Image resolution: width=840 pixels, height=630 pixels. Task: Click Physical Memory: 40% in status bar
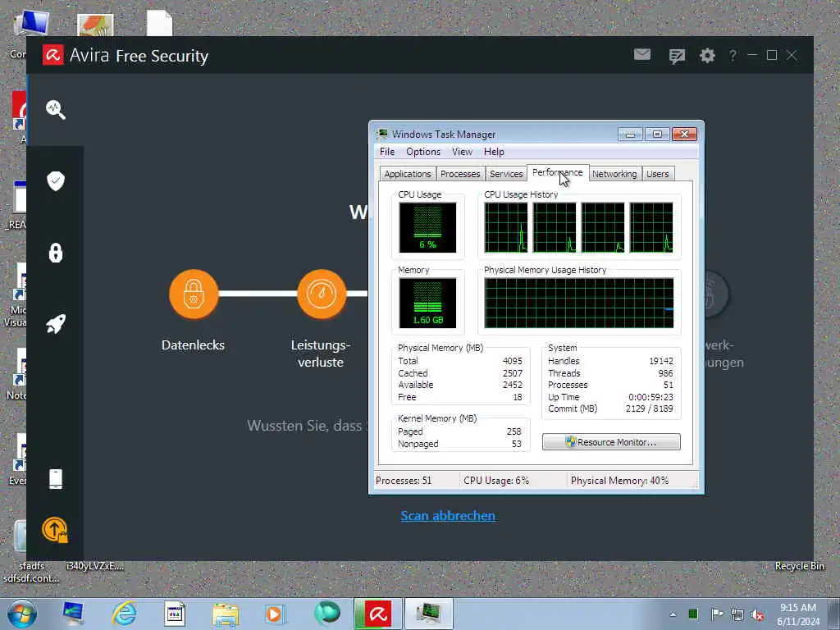pyautogui.click(x=620, y=481)
